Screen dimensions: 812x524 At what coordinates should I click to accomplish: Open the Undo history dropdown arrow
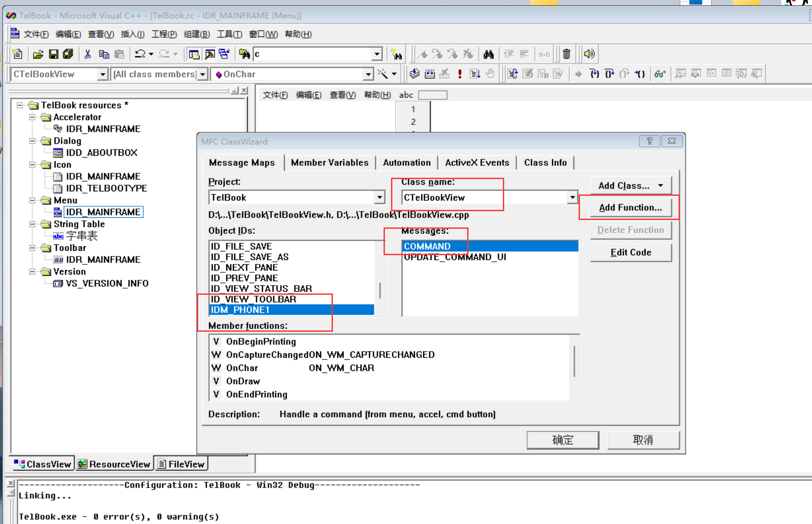click(x=151, y=54)
